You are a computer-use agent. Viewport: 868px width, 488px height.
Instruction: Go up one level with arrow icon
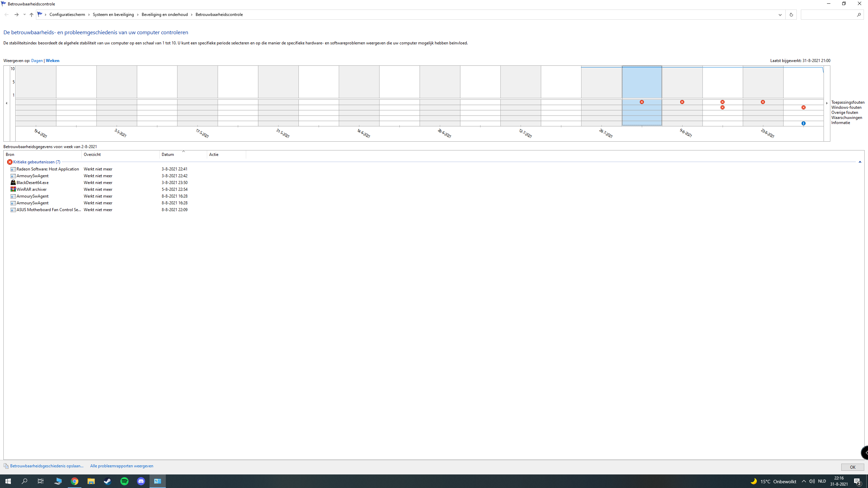coord(31,15)
